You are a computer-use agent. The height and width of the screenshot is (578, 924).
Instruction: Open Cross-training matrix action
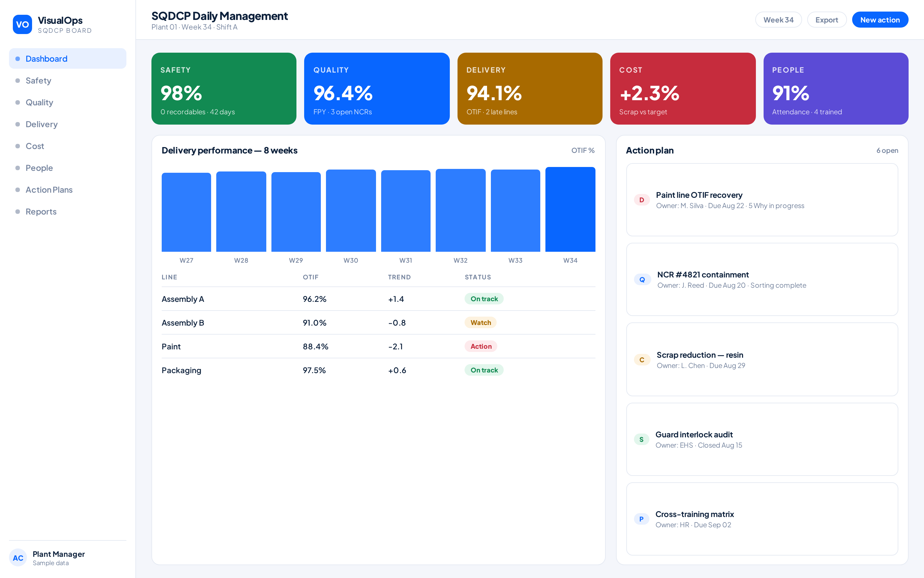pos(762,519)
